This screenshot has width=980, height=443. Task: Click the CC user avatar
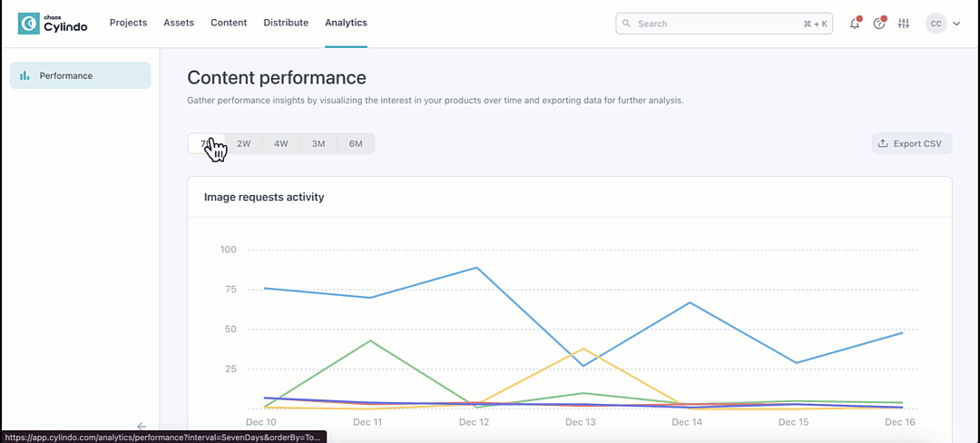click(x=936, y=24)
